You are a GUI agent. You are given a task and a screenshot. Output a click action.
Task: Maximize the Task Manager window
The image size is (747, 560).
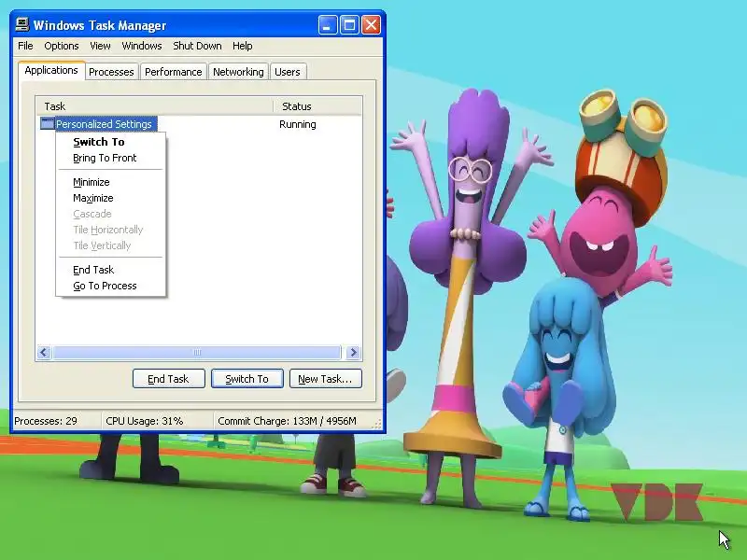349,25
